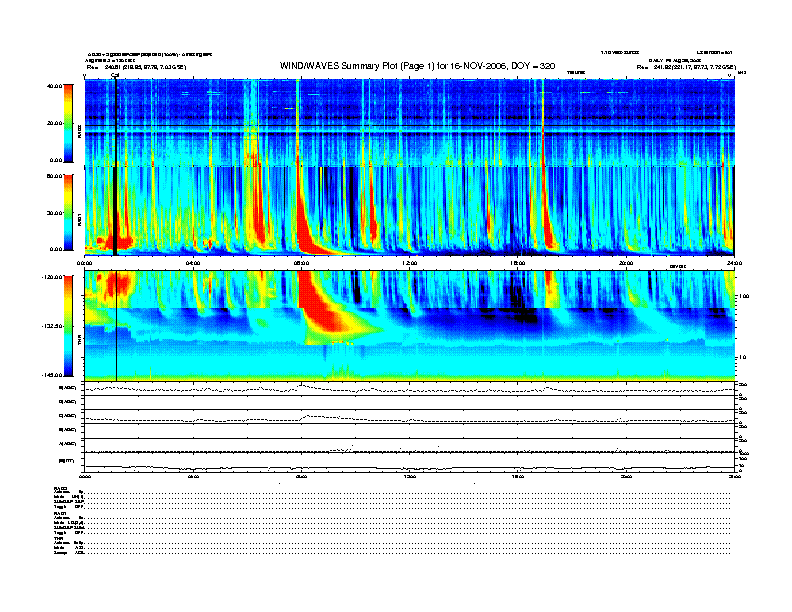The width and height of the screenshot is (792, 612).
Task: Click the TNR vertical axis label
Action: (79, 342)
